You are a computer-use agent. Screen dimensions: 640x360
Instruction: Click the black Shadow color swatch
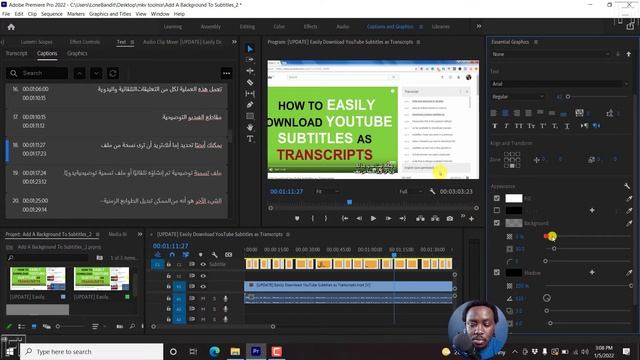tap(513, 272)
